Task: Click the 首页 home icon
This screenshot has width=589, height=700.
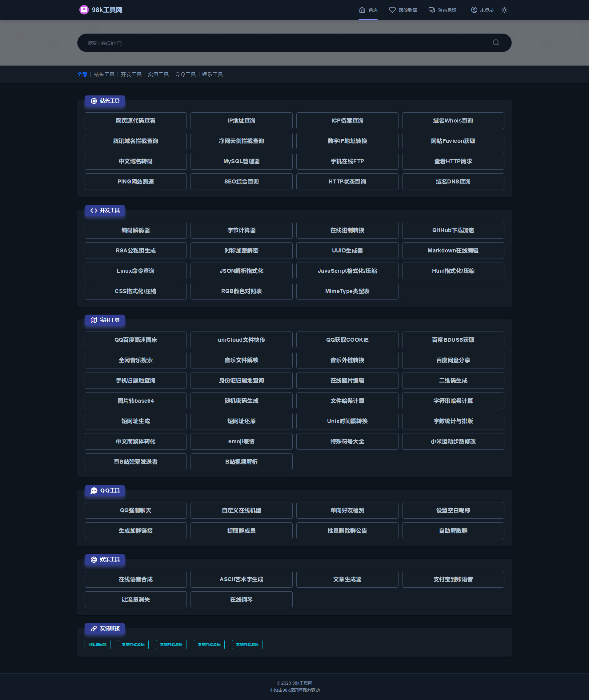Action: pyautogui.click(x=362, y=10)
